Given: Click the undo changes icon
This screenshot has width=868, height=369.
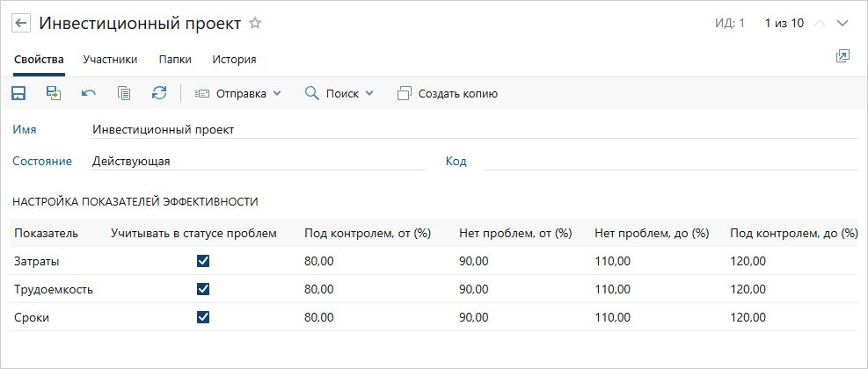Looking at the screenshot, I should pos(89,93).
